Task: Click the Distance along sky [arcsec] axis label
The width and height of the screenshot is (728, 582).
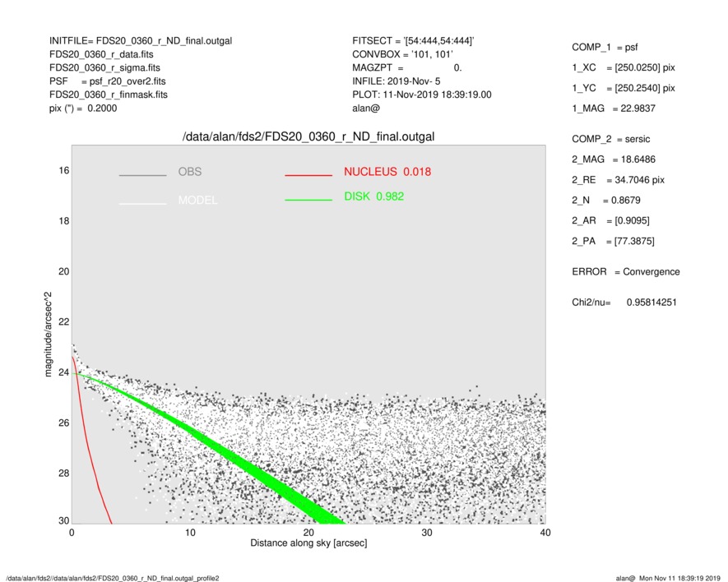Action: coord(308,543)
